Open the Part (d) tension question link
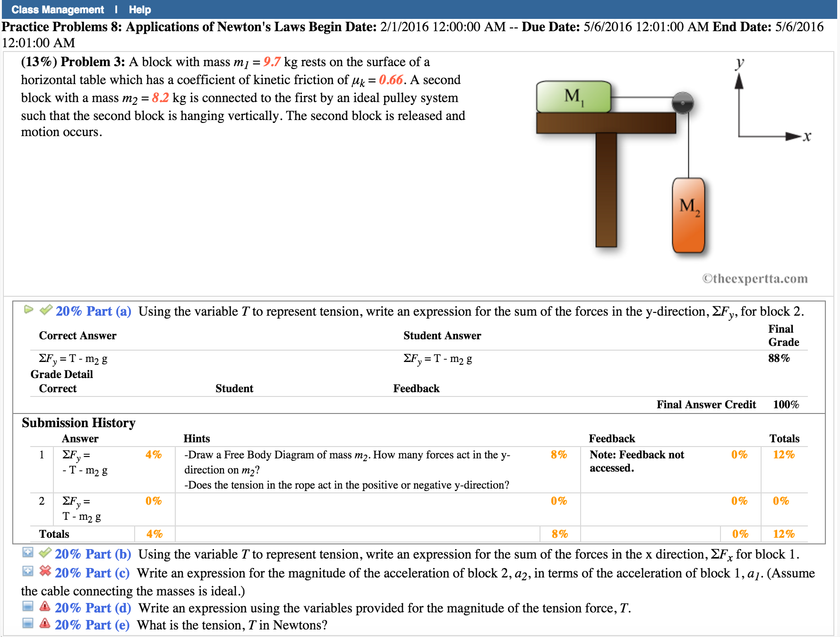 pyautogui.click(x=93, y=608)
